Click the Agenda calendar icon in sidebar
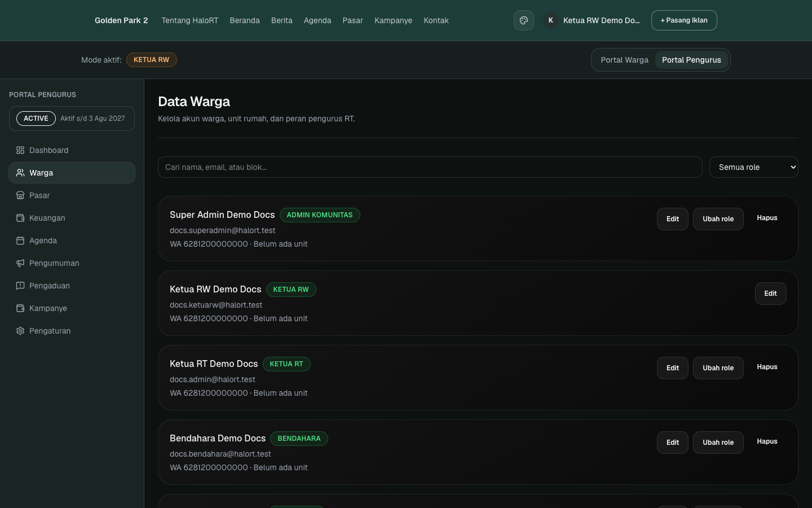The width and height of the screenshot is (812, 508). click(20, 240)
